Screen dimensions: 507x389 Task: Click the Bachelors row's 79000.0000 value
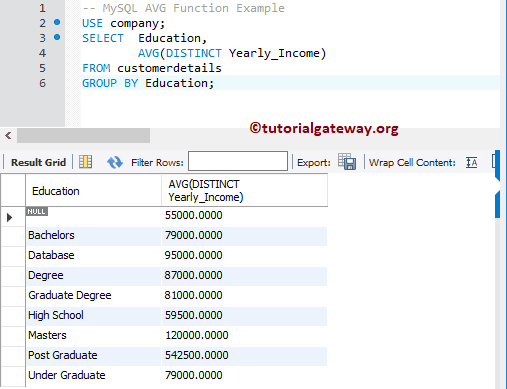tap(244, 236)
